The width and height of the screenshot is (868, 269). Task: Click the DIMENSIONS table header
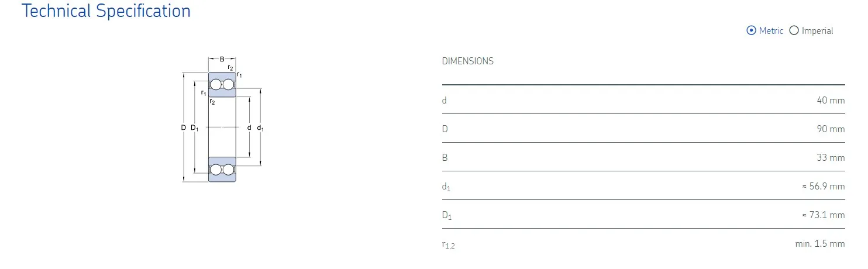(467, 61)
